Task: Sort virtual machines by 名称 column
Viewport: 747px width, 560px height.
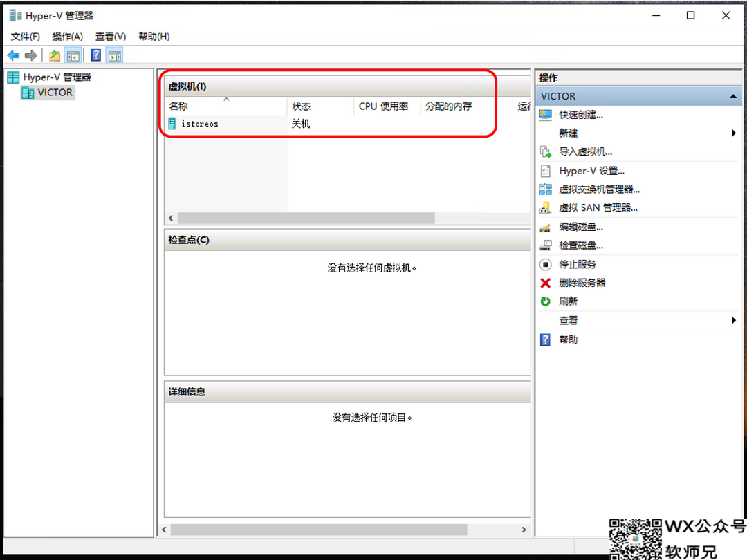Action: pyautogui.click(x=225, y=106)
